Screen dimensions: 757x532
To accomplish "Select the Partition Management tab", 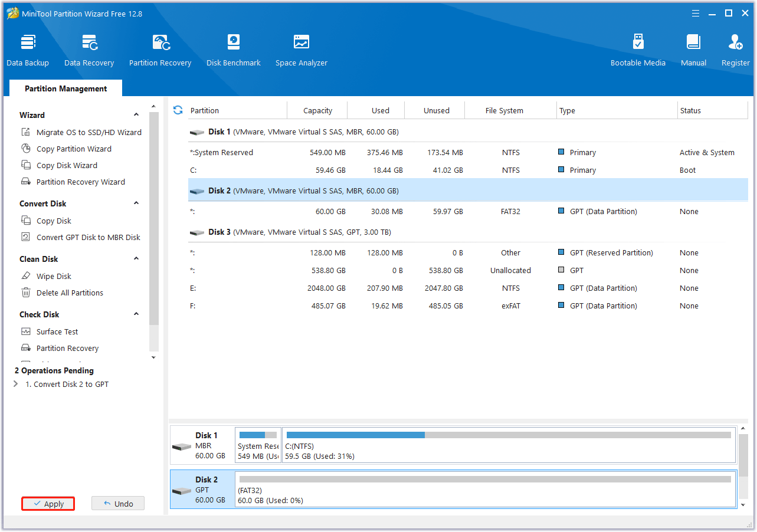I will click(65, 88).
